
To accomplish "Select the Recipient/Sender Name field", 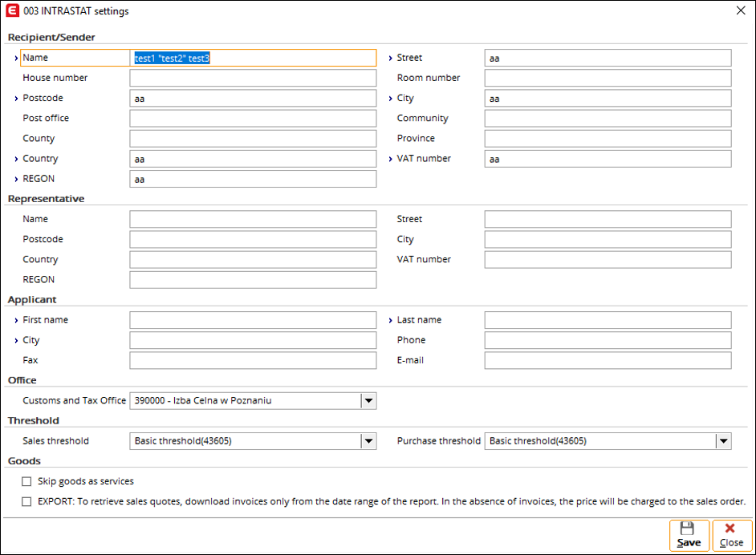I will click(x=253, y=58).
